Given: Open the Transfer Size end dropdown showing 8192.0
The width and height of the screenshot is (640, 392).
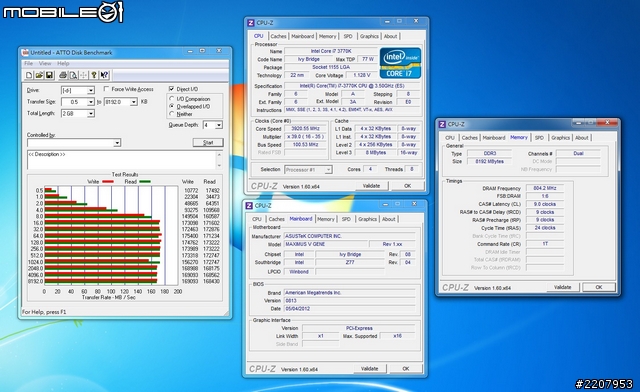Looking at the screenshot, I should pyautogui.click(x=133, y=102).
